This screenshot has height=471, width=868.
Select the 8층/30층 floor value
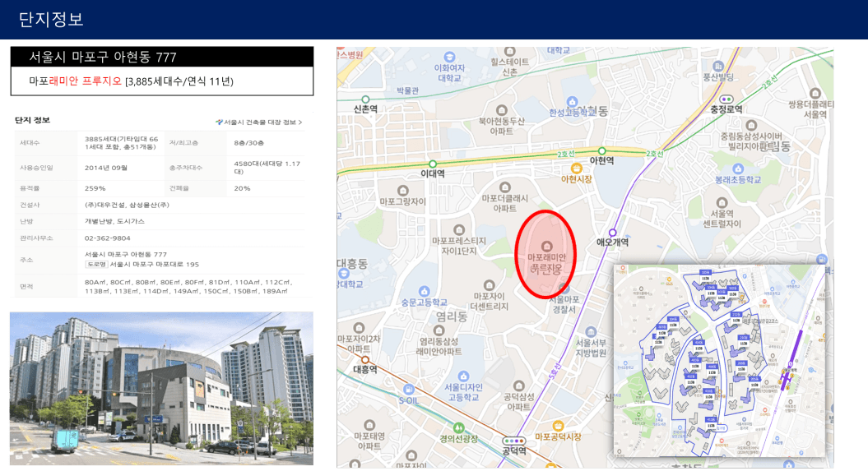(x=248, y=143)
